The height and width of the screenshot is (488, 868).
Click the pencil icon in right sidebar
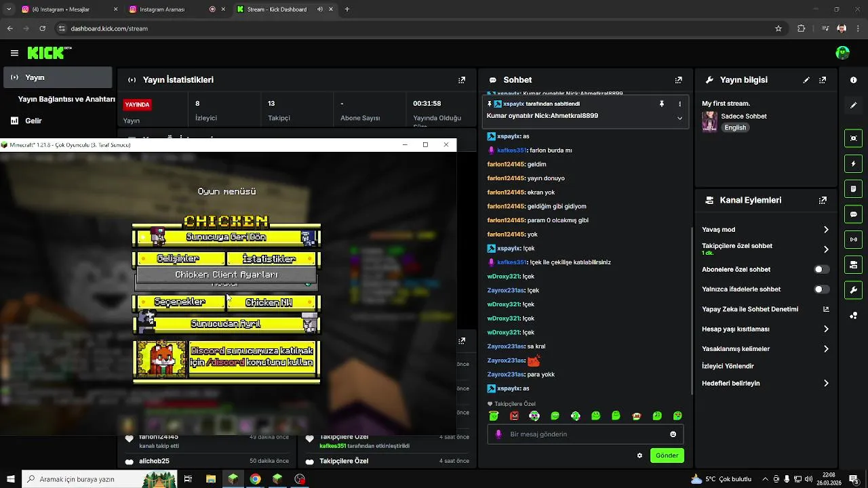point(853,106)
